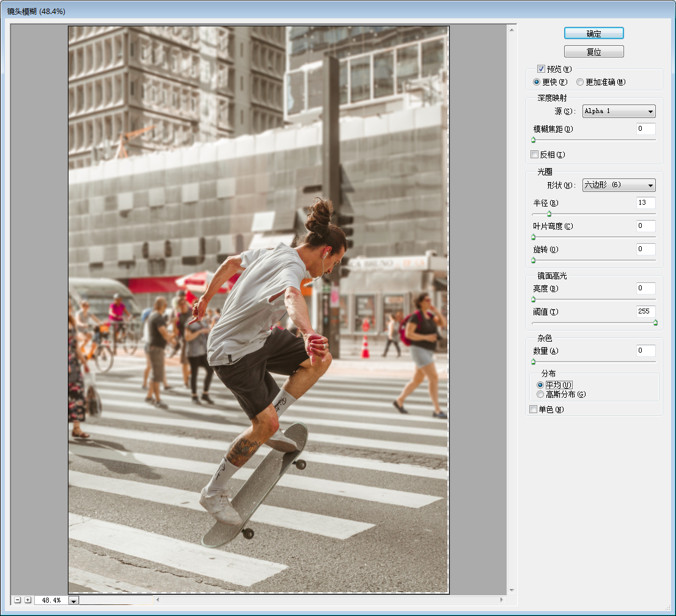676x616 pixels.
Task: Click the 旋转 rotation slider handle
Action: pyautogui.click(x=534, y=260)
